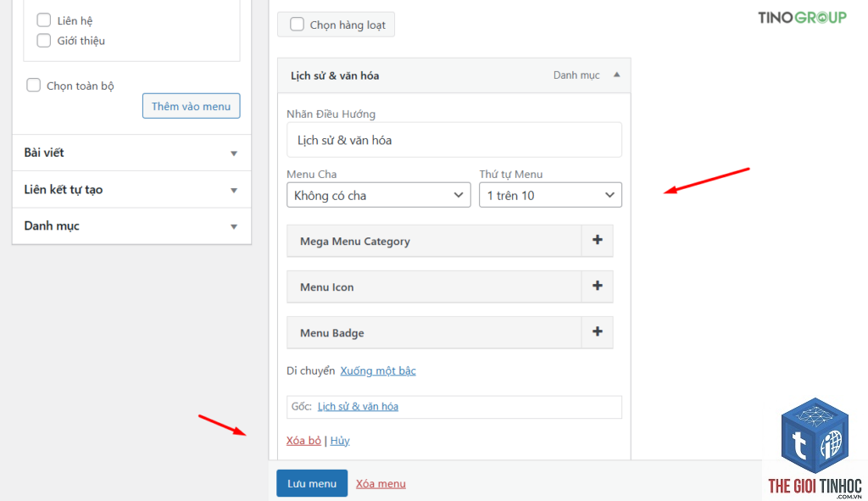Screen dimensions: 868x501
Task: Expand the Danh mục sidebar panel
Action: (131, 225)
